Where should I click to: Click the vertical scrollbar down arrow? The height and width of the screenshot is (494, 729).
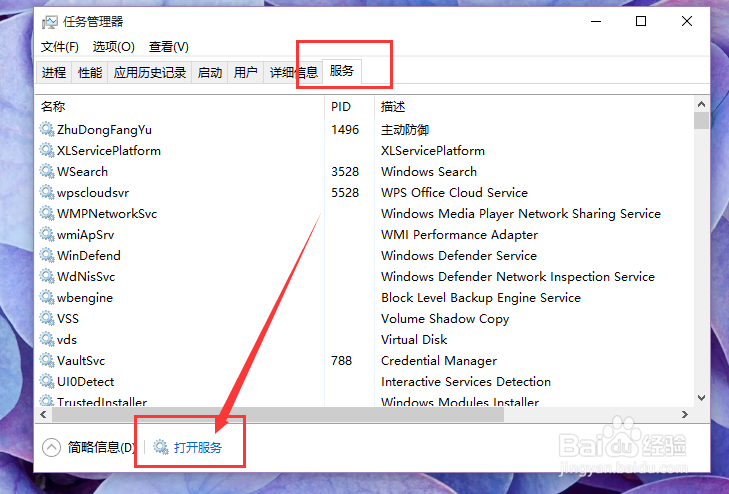702,398
